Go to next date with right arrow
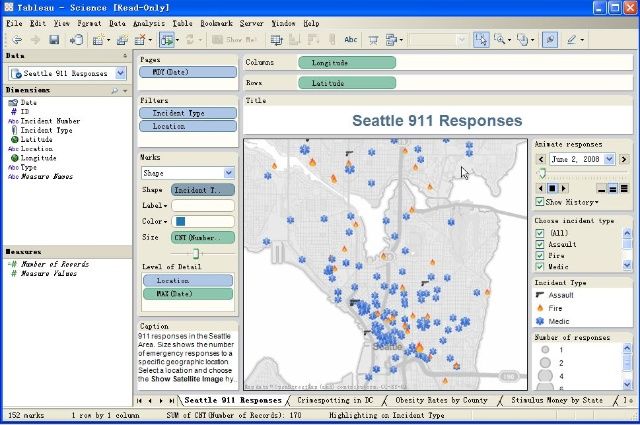640x425 pixels. coord(623,159)
